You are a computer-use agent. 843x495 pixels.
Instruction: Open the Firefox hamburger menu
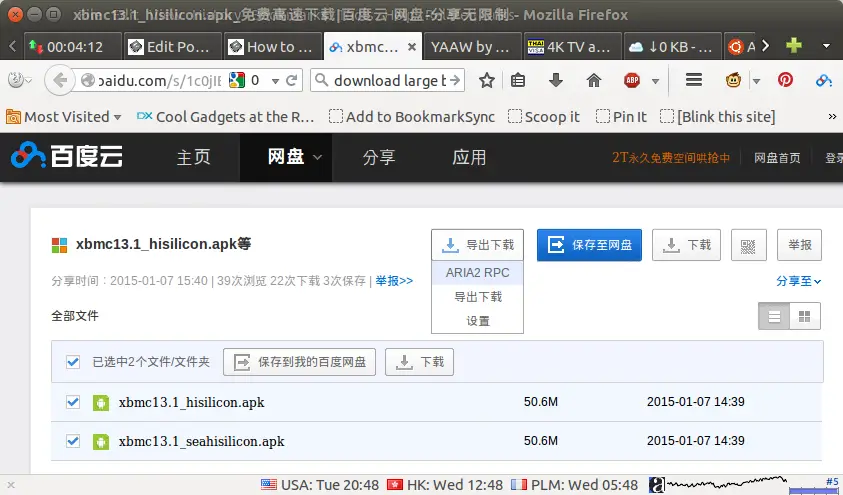(x=694, y=80)
